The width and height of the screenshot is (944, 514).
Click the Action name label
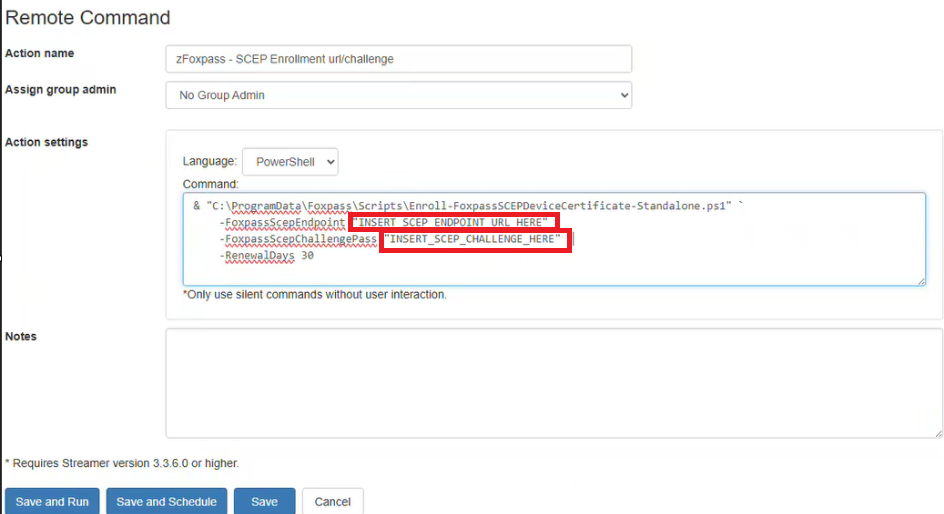pos(39,53)
